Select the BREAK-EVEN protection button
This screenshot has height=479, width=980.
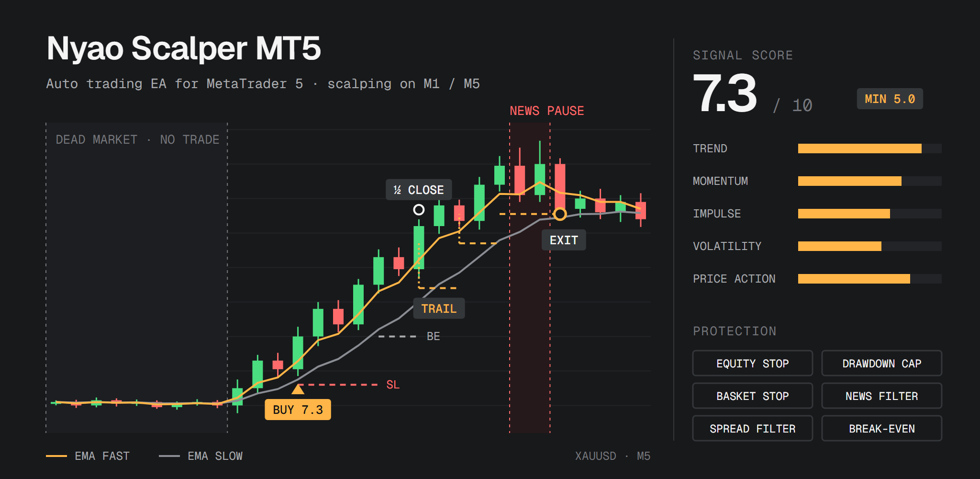pyautogui.click(x=881, y=428)
